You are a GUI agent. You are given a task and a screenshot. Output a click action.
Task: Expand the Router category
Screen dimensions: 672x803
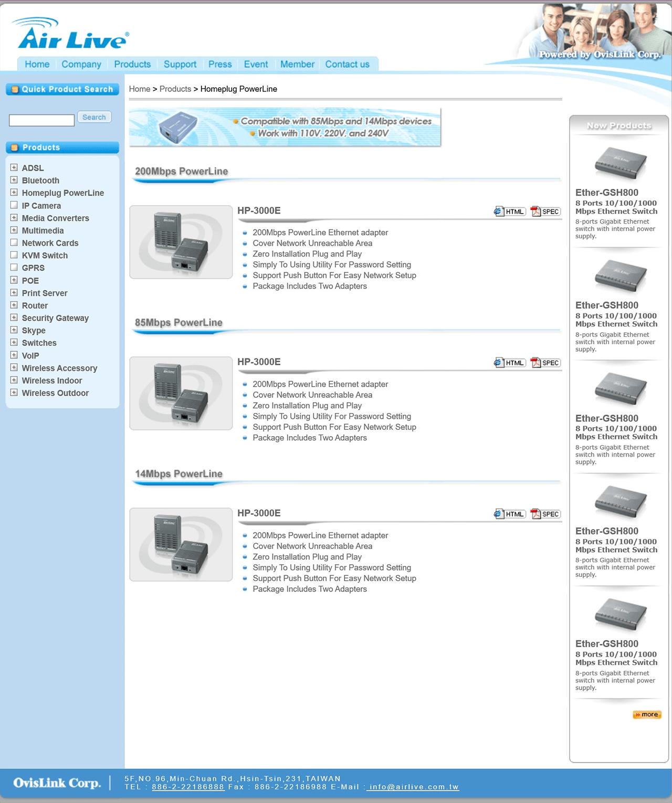tap(14, 305)
